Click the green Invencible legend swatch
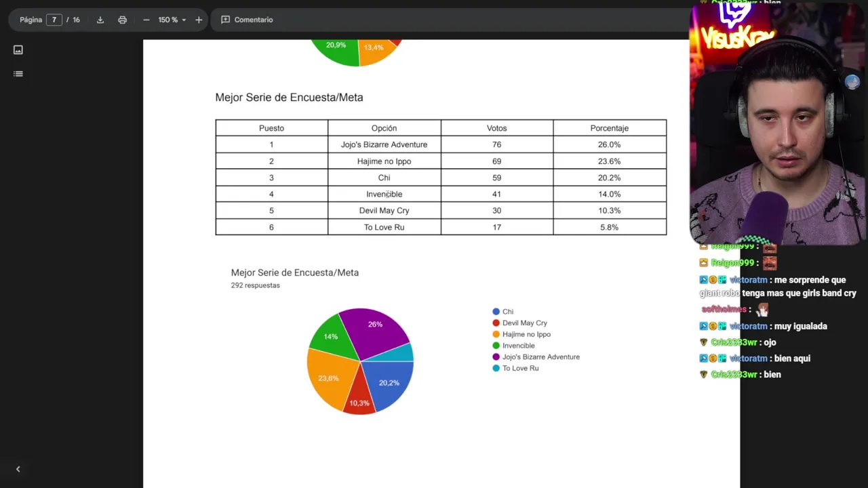The width and height of the screenshot is (868, 488). click(x=496, y=346)
